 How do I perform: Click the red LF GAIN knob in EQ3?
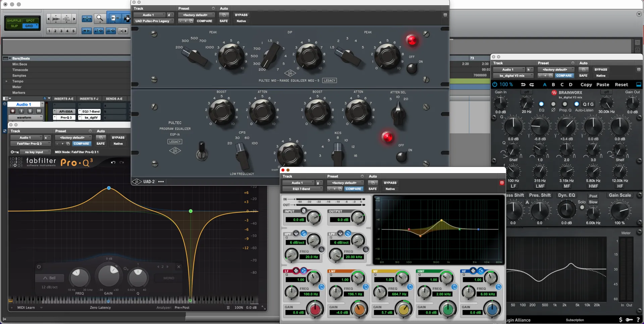click(315, 309)
